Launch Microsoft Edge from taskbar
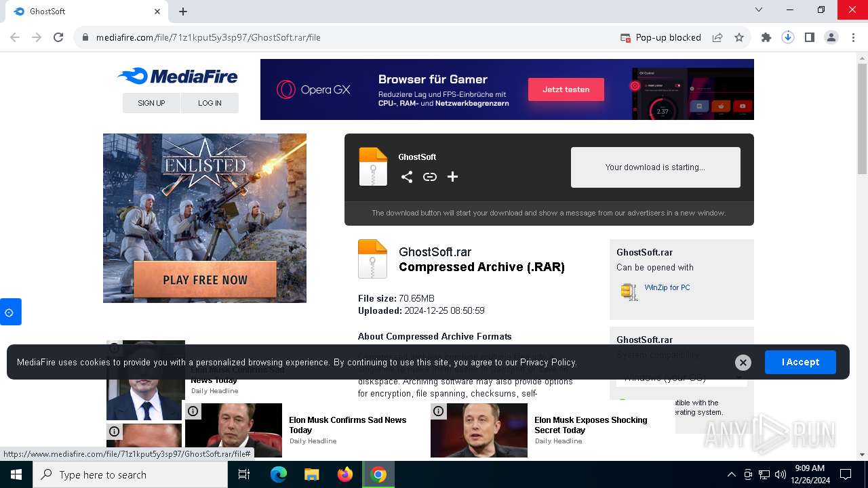 (279, 474)
